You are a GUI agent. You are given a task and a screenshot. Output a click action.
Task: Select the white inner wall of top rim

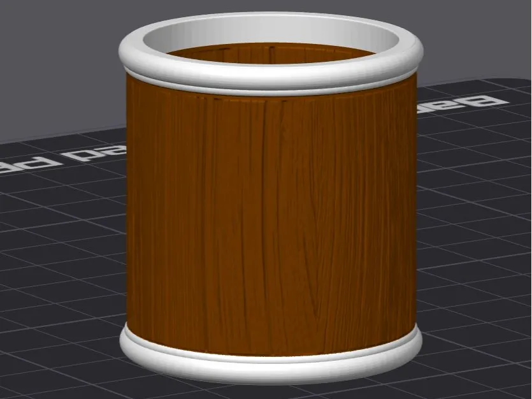click(271, 33)
